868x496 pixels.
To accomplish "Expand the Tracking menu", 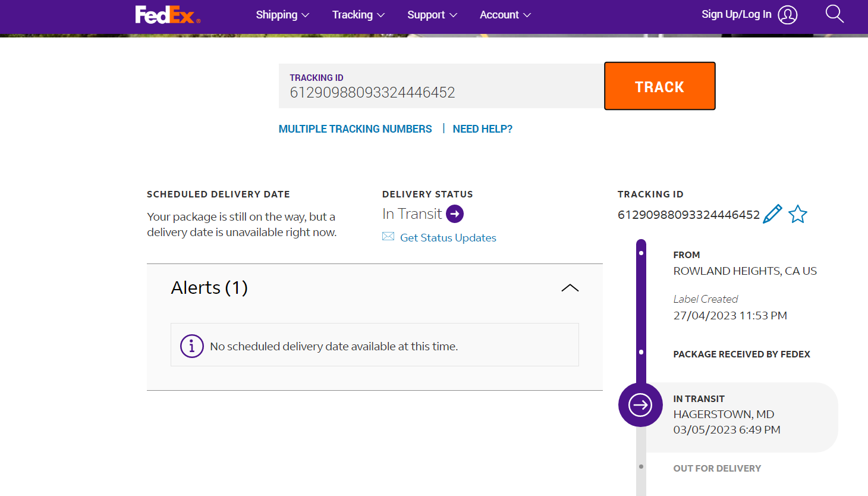I will [x=358, y=15].
